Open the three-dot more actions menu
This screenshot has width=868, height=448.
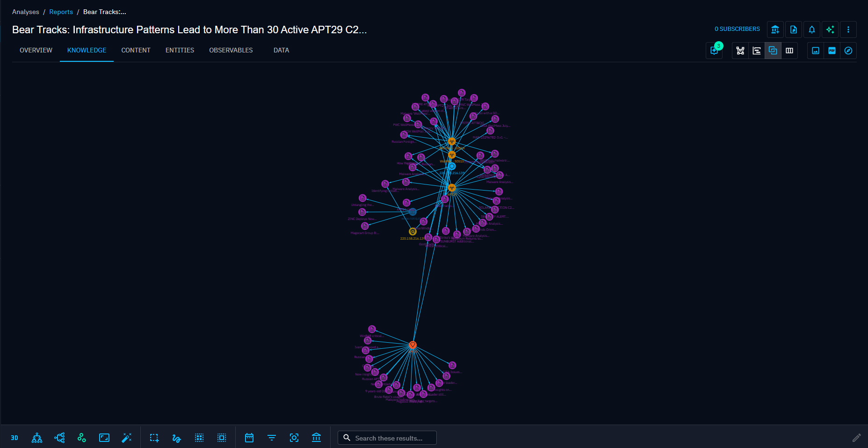tap(848, 29)
